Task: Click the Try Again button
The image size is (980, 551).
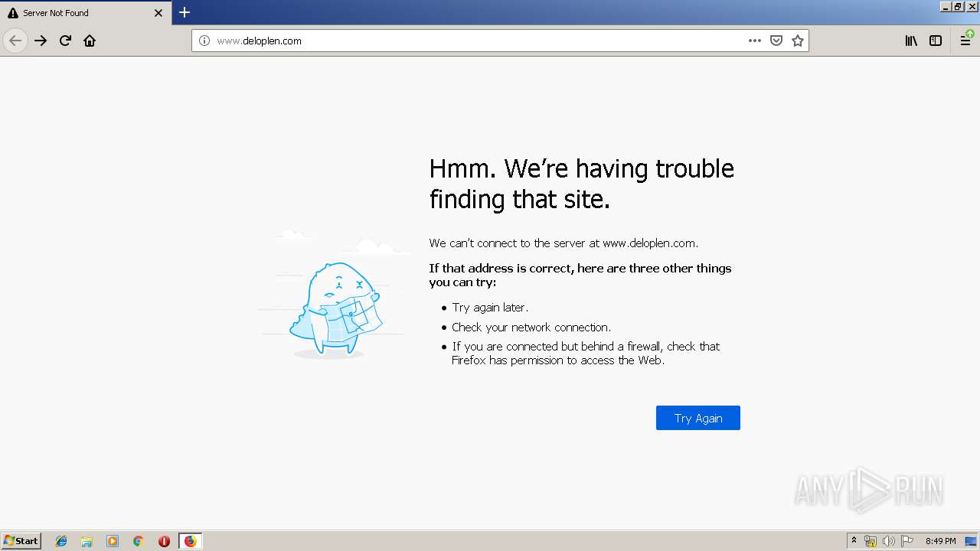Action: (698, 418)
